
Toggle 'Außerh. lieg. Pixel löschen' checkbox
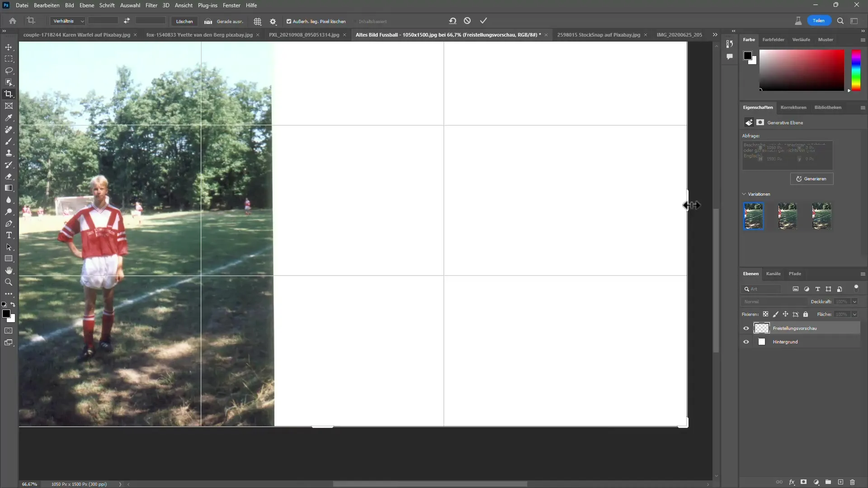tap(289, 21)
